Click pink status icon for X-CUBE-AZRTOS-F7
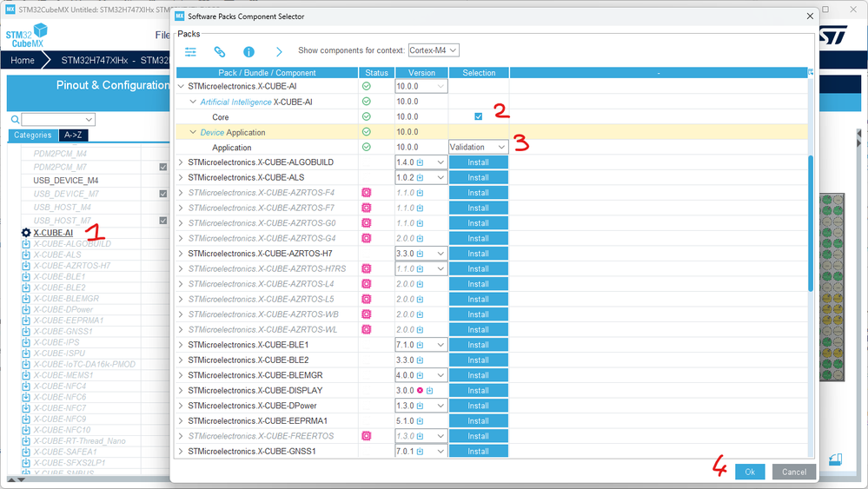Viewport: 868px width, 489px height. (x=366, y=208)
